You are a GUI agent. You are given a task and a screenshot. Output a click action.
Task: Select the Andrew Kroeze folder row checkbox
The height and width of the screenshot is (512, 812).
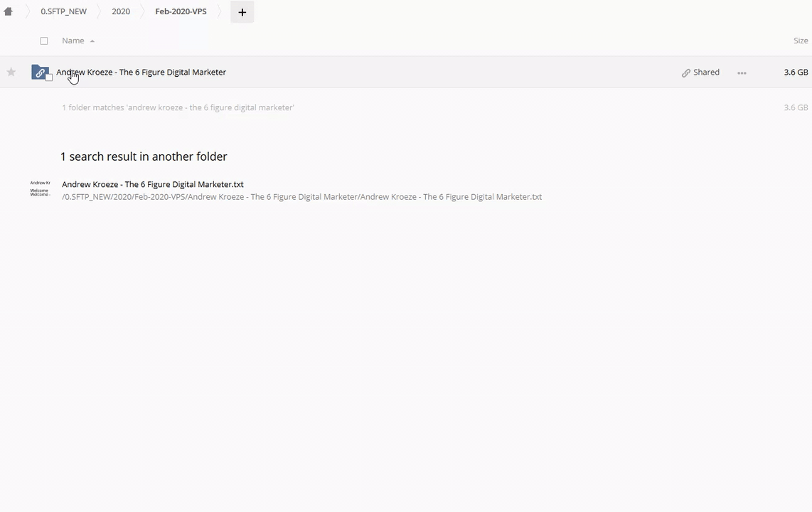coord(49,78)
